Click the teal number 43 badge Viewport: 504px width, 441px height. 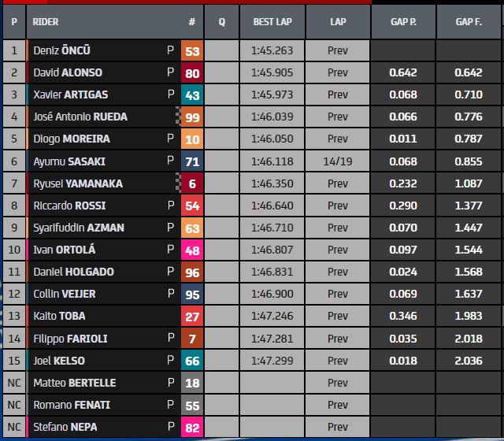(x=191, y=95)
